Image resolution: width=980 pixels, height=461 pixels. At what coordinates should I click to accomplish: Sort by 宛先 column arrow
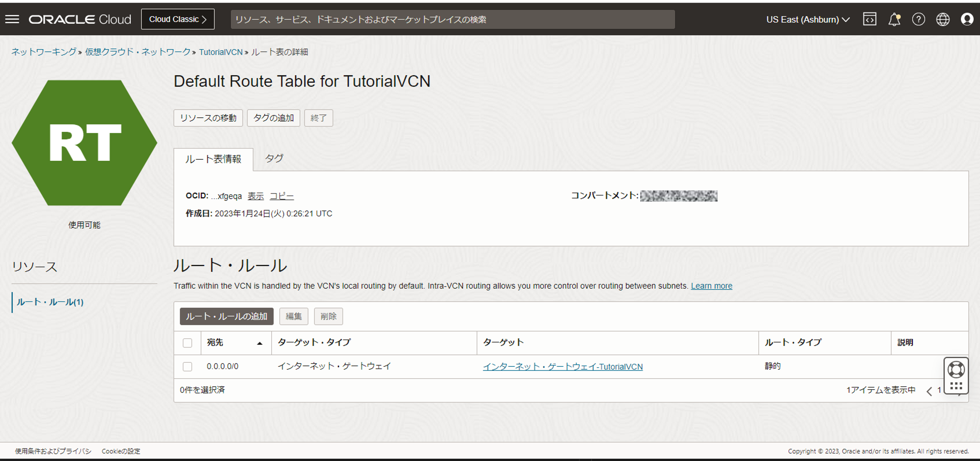click(260, 343)
